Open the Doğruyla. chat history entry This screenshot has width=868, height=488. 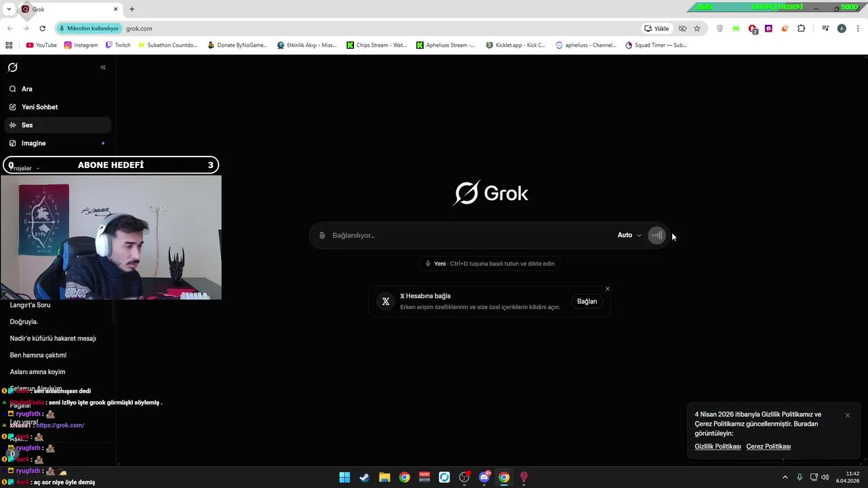(x=24, y=322)
